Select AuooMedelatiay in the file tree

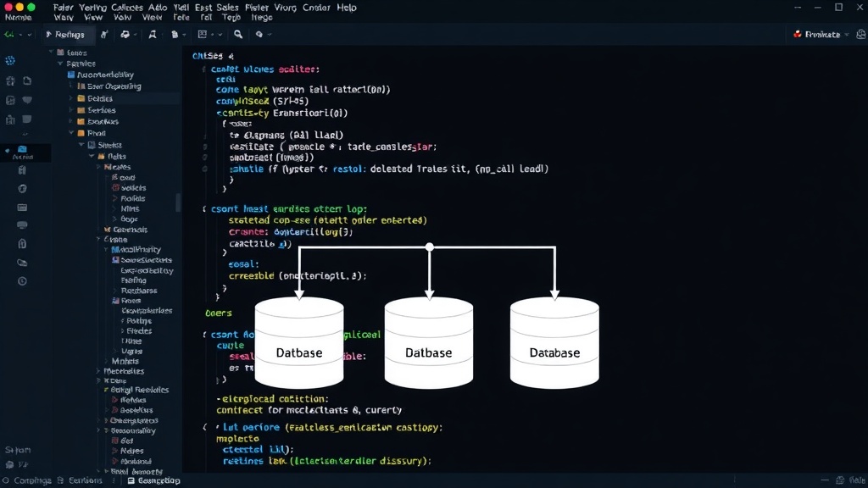point(105,75)
